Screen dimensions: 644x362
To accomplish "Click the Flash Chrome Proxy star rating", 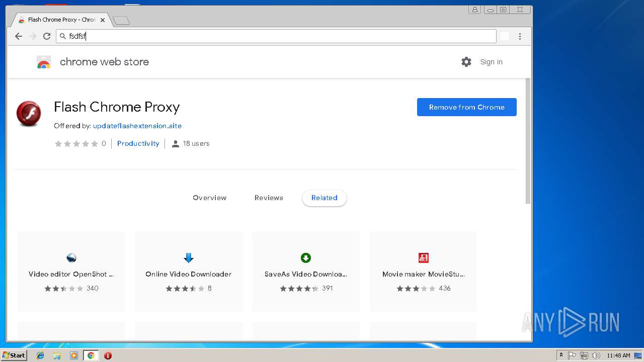I will coord(76,144).
